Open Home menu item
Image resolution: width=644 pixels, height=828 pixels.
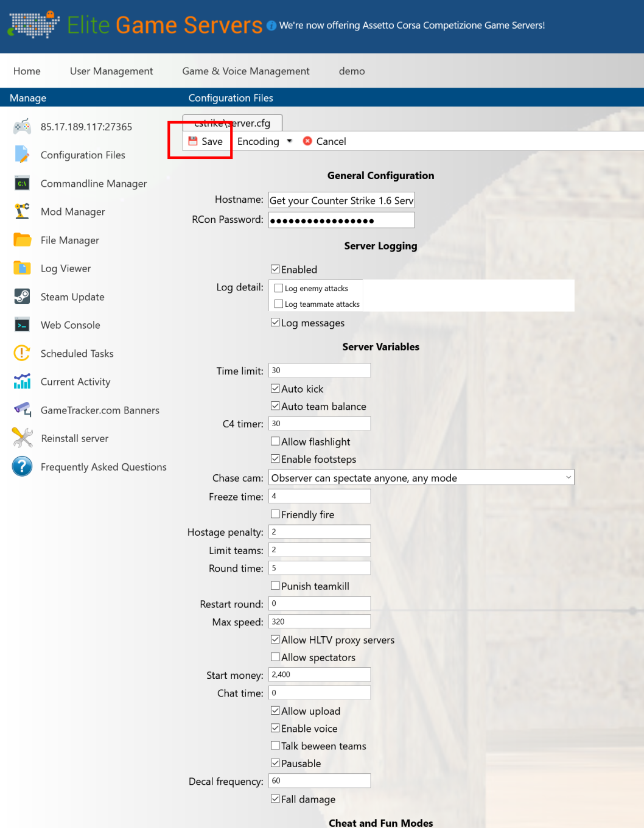point(27,71)
